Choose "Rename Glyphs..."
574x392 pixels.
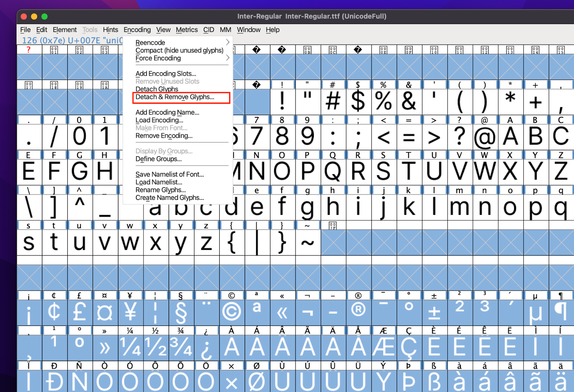160,190
